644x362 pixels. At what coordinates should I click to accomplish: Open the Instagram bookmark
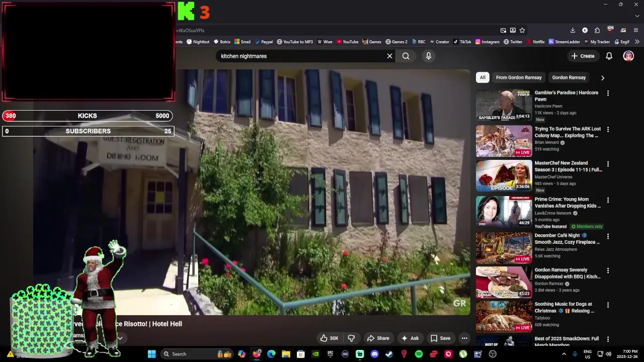[x=487, y=42]
